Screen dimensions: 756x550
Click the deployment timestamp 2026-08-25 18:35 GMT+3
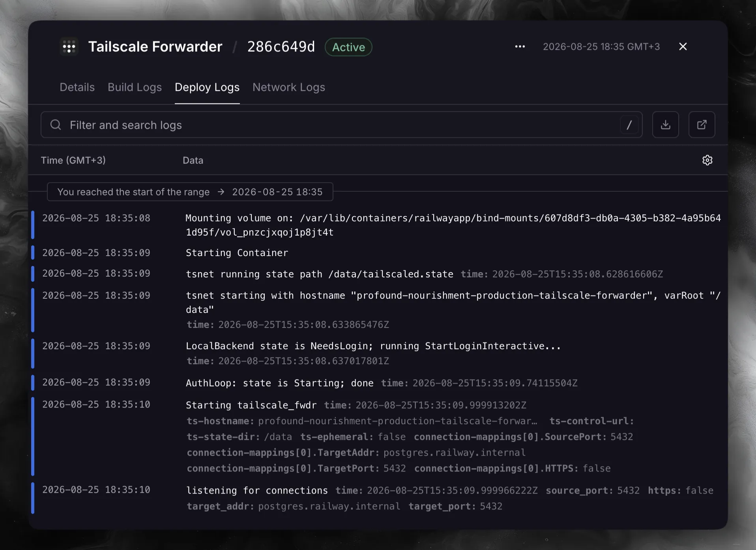tap(601, 47)
